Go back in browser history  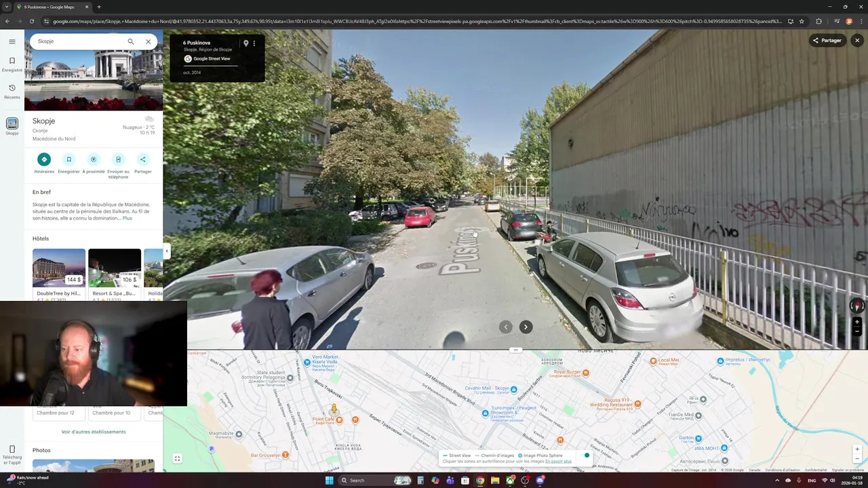(7, 21)
